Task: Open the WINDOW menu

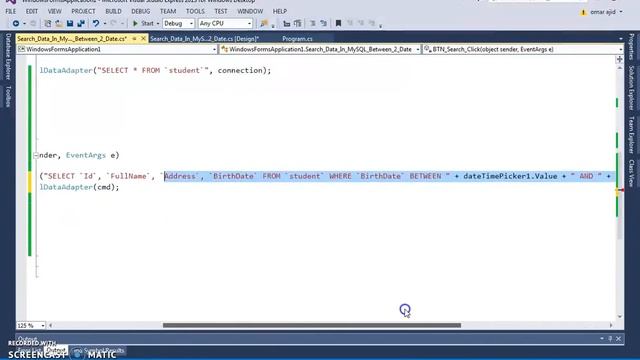Action: (250, 11)
